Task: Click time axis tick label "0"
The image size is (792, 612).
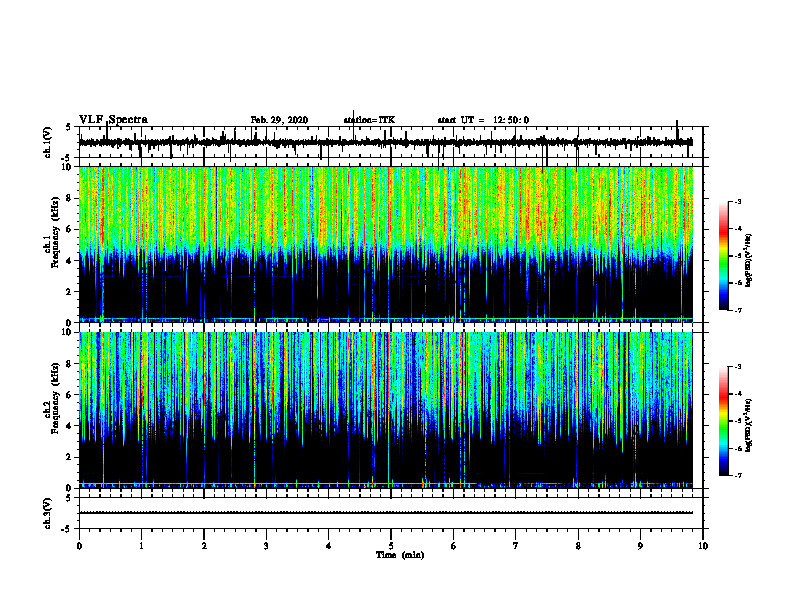Action: tap(79, 546)
